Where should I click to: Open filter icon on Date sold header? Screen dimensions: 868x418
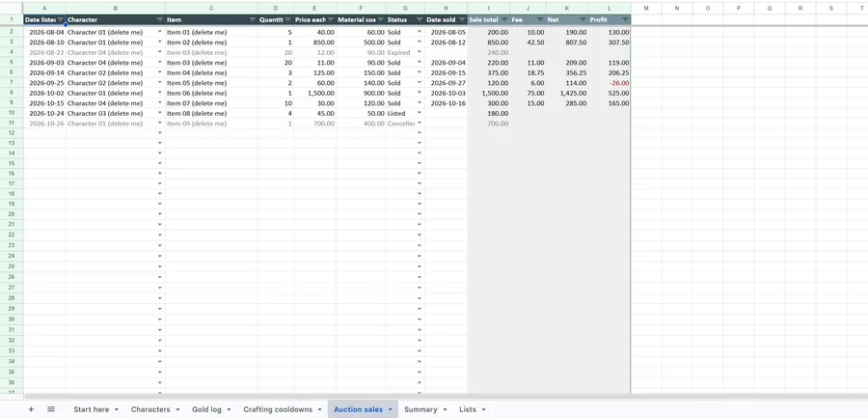click(462, 19)
